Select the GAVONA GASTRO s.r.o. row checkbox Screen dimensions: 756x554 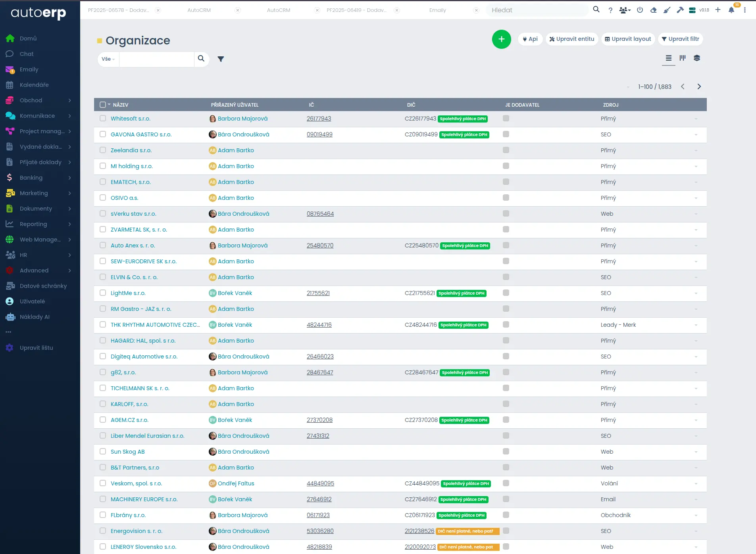pyautogui.click(x=103, y=134)
